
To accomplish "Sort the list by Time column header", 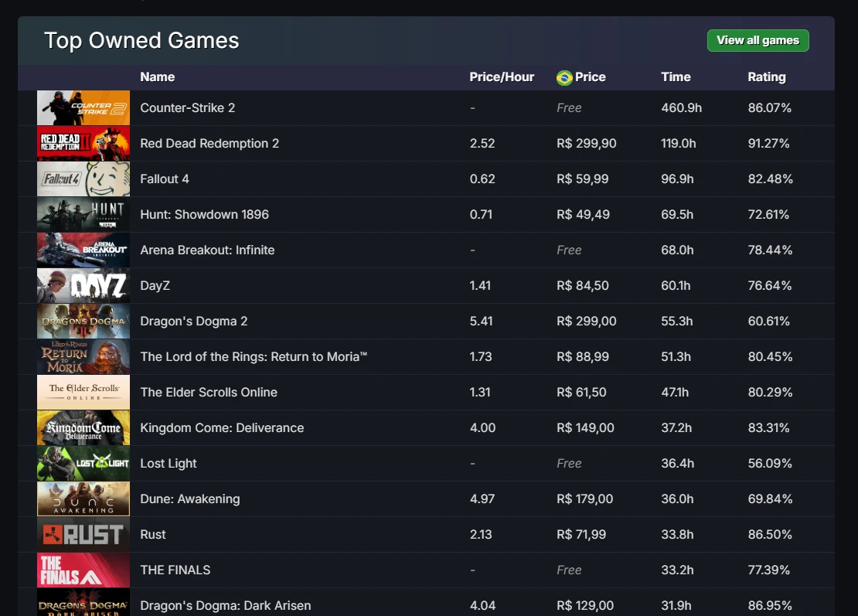I will pyautogui.click(x=676, y=77).
